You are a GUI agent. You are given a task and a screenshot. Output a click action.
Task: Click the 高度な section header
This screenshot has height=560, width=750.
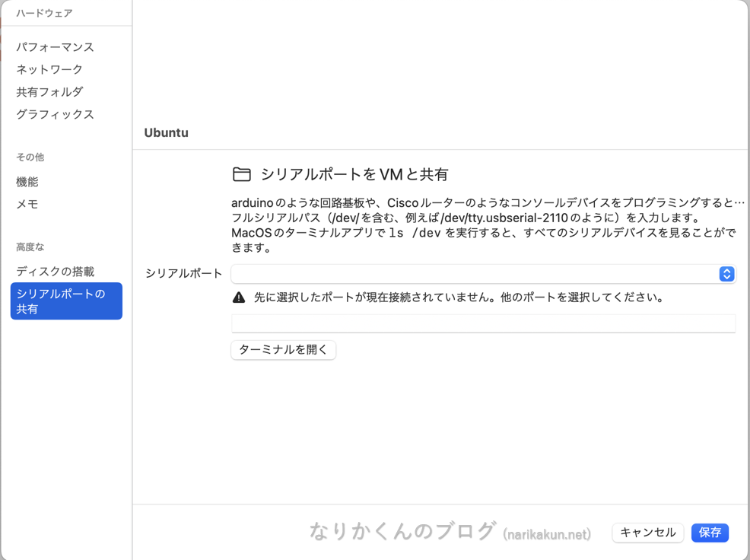coord(30,247)
